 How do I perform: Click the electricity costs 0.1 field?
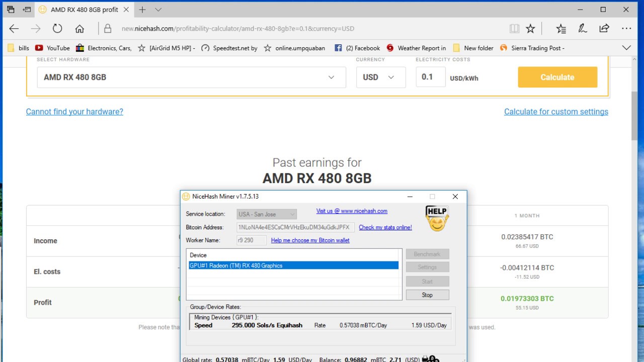tap(431, 77)
